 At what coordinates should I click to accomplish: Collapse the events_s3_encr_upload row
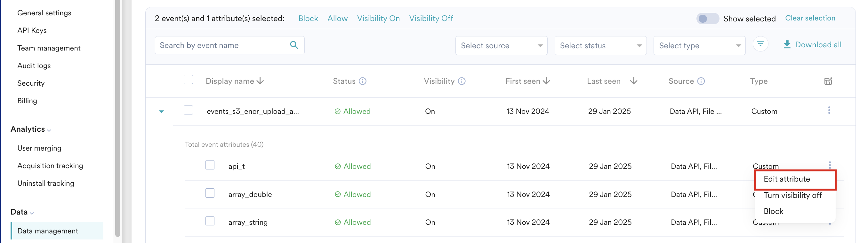[161, 111]
